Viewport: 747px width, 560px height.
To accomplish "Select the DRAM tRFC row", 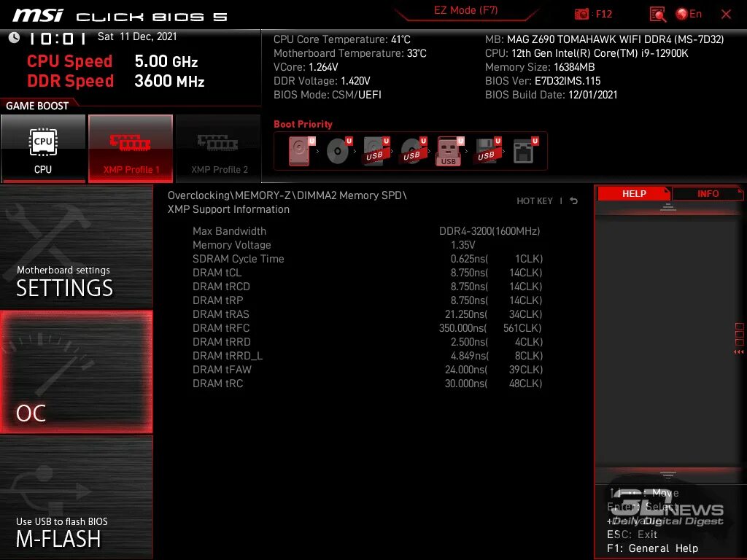I will tap(368, 327).
